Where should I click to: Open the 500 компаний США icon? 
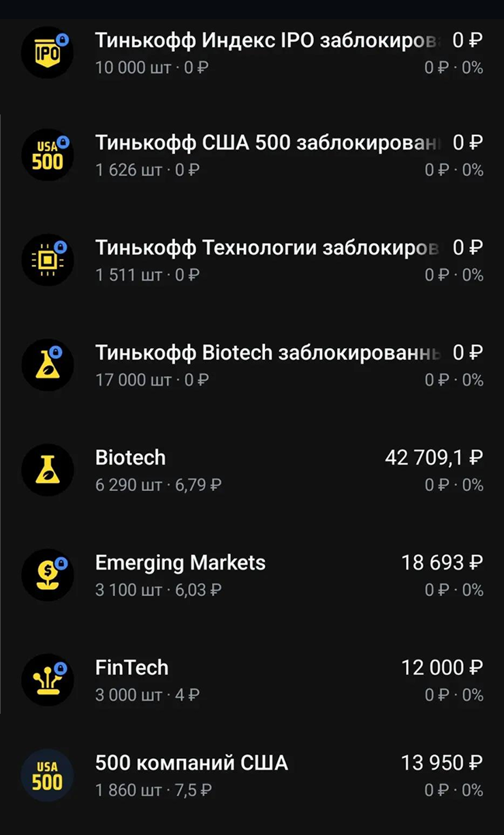[47, 775]
